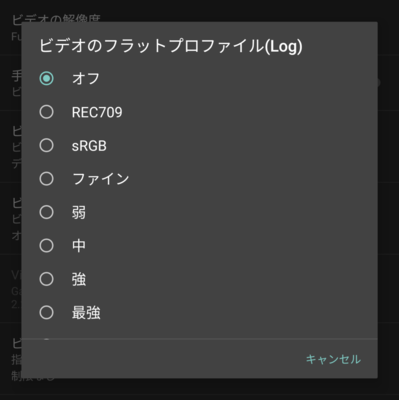Image resolution: width=399 pixels, height=400 pixels.
Task: Click the REC709 option label text
Action: coord(97,112)
